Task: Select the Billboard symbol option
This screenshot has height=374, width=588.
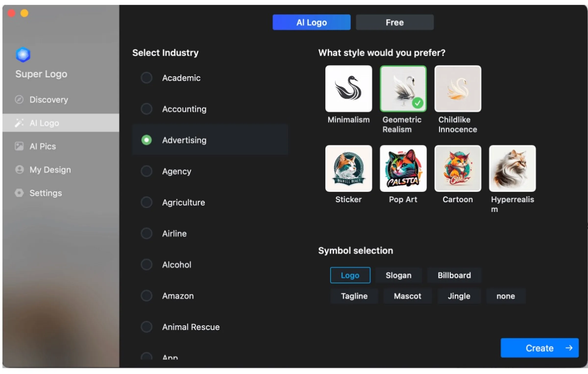Action: coord(454,275)
